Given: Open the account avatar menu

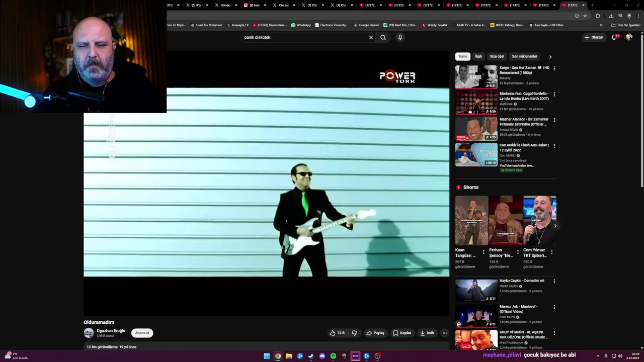Looking at the screenshot, I should coord(629,37).
